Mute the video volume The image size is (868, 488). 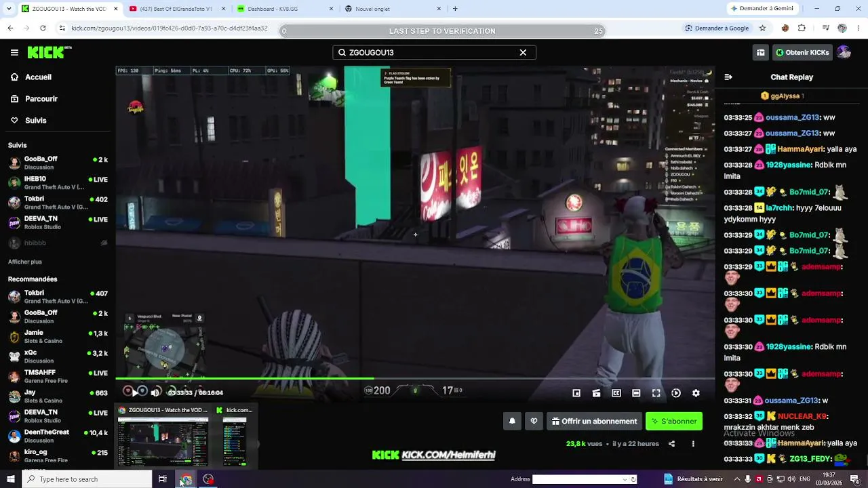point(155,392)
